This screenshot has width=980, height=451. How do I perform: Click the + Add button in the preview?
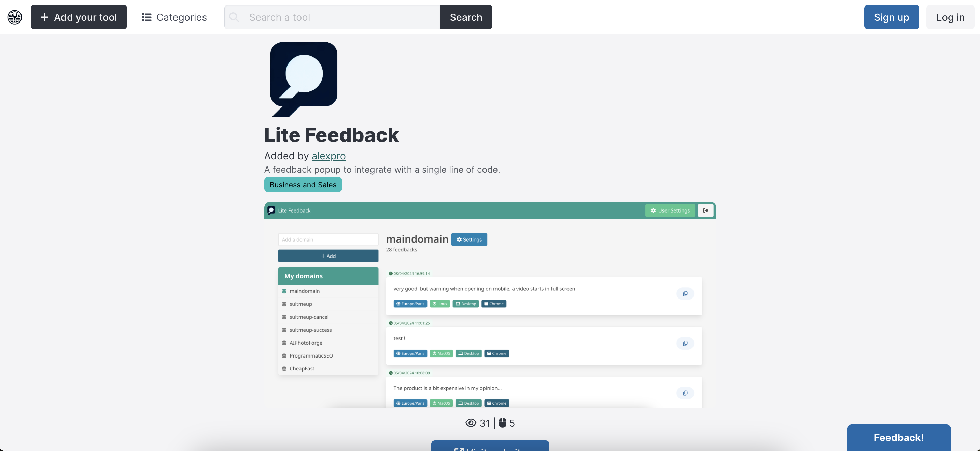coord(328,256)
